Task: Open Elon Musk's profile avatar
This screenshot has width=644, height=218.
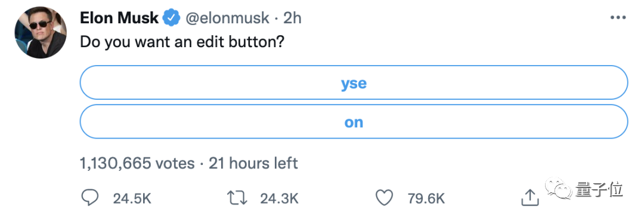Action: coord(41,32)
